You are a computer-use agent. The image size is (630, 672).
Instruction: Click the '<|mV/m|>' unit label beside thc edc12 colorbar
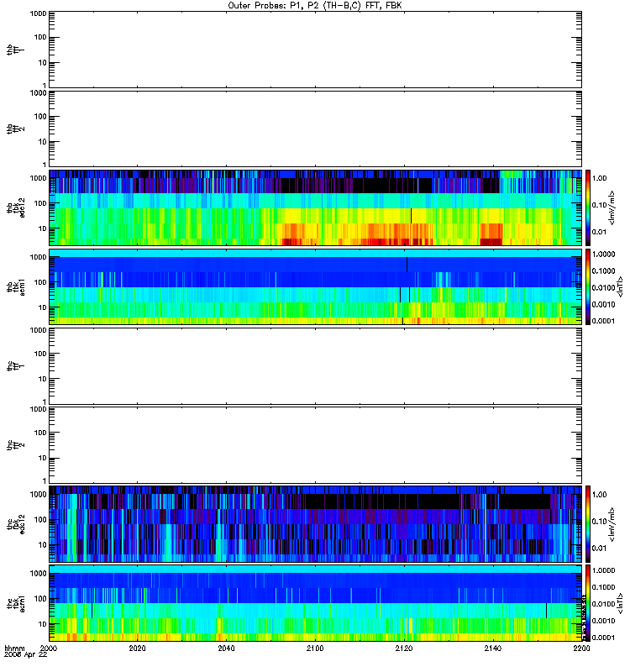(x=612, y=524)
